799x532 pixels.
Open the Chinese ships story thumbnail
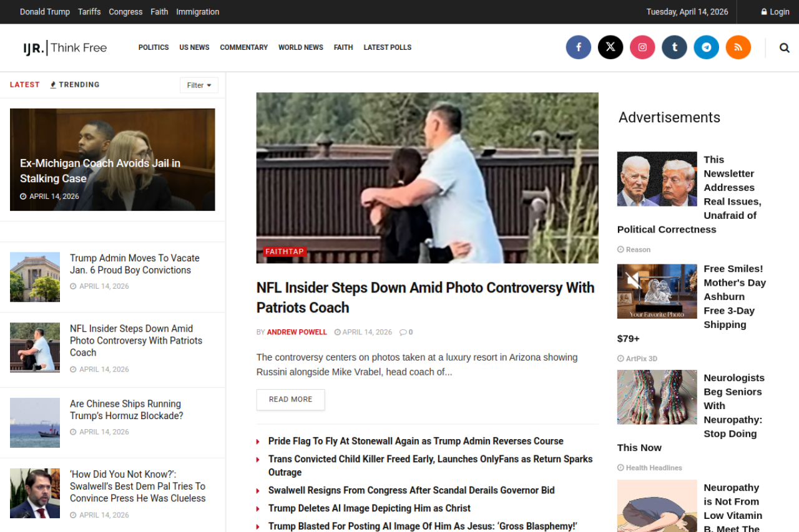point(35,423)
